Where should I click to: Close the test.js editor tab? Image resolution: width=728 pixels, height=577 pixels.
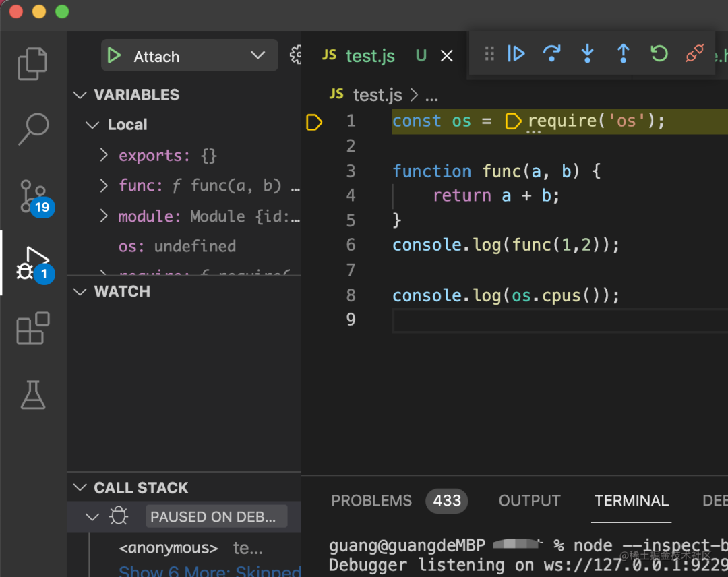click(447, 56)
